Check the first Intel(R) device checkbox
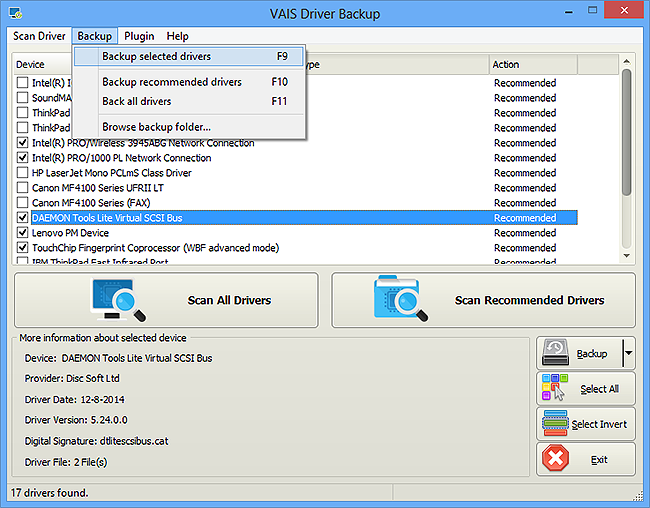This screenshot has width=650, height=508. [x=22, y=83]
